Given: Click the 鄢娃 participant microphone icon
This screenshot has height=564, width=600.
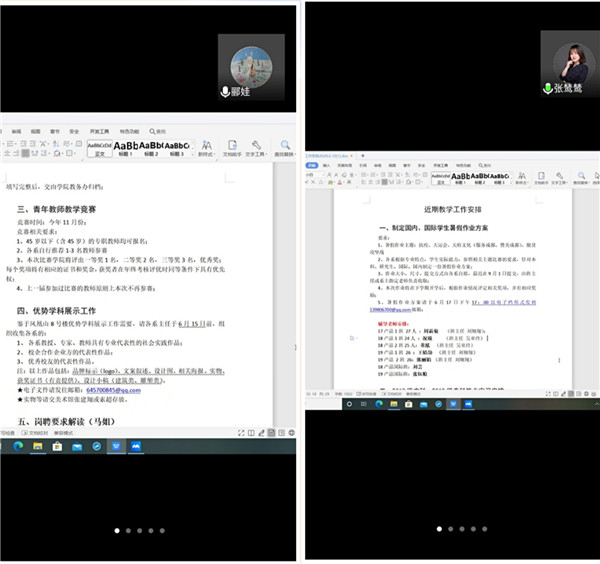Looking at the screenshot, I should click(x=225, y=91).
